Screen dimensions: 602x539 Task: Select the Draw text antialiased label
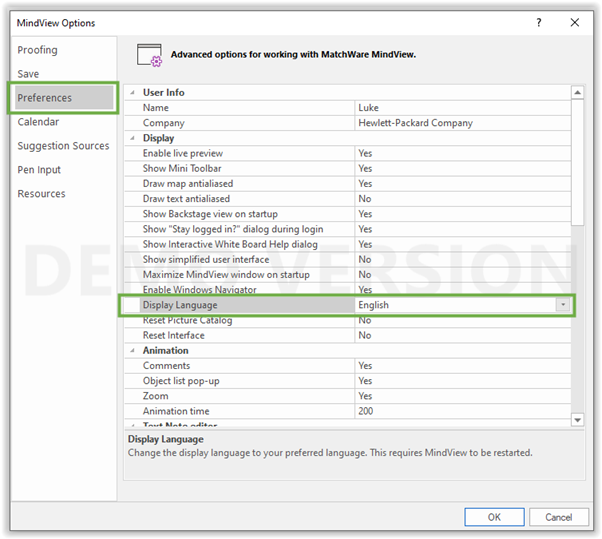pos(186,199)
